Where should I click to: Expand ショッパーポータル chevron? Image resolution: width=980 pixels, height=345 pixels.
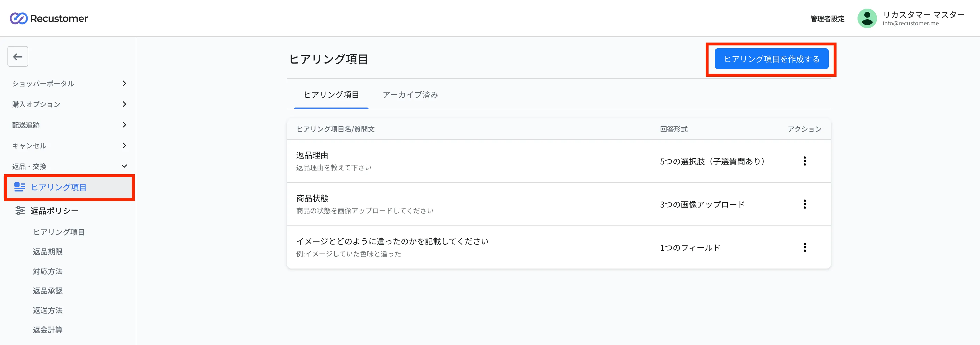pyautogui.click(x=124, y=83)
